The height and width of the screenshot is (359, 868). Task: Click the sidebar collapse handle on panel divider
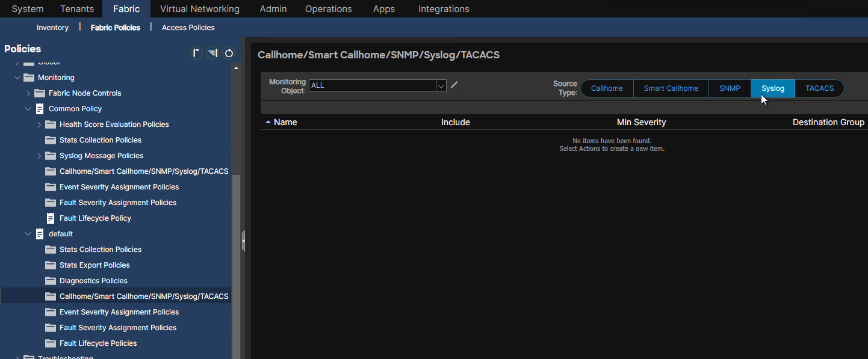[x=243, y=241]
